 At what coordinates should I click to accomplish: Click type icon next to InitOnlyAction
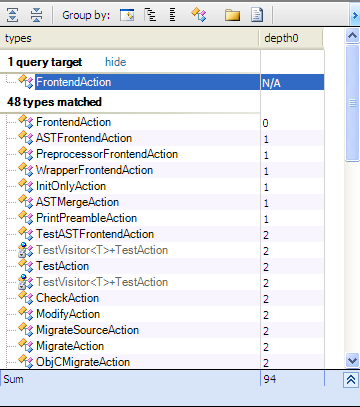[x=26, y=186]
